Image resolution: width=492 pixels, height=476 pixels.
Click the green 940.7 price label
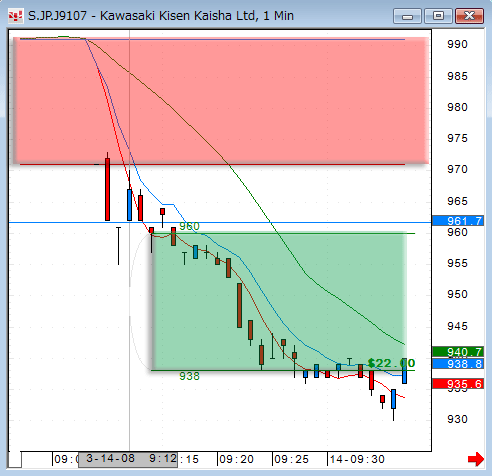point(458,352)
